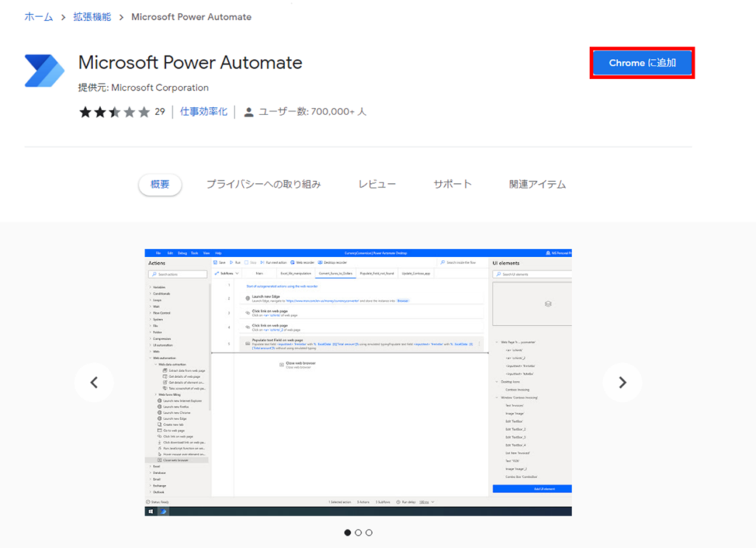Select the large Microsoft Power Automate title
This screenshot has width=756, height=548.
190,63
